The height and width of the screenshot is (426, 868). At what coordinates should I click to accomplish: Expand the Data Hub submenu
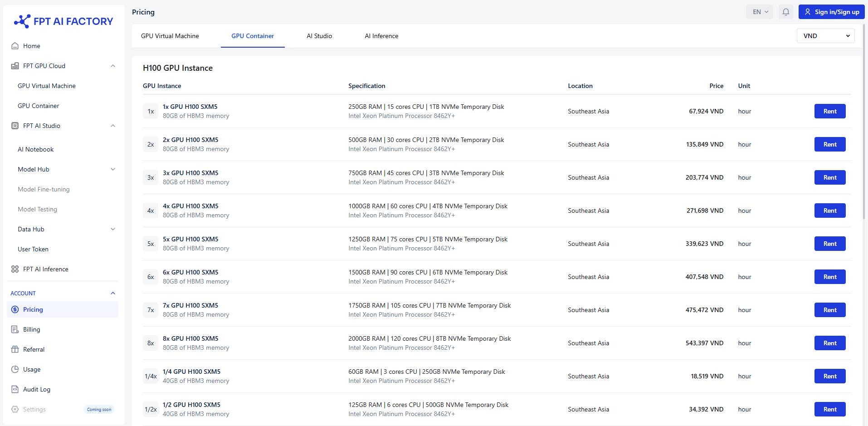tap(113, 229)
